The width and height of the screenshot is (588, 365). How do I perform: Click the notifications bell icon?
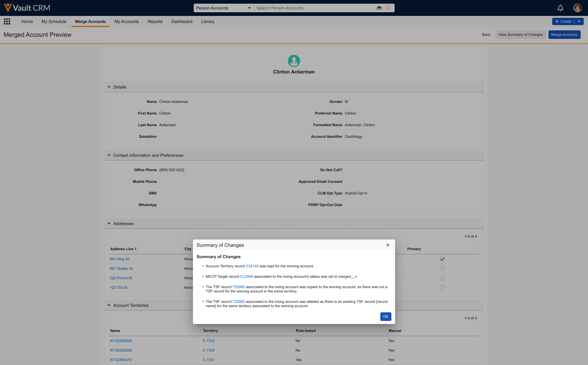560,8
